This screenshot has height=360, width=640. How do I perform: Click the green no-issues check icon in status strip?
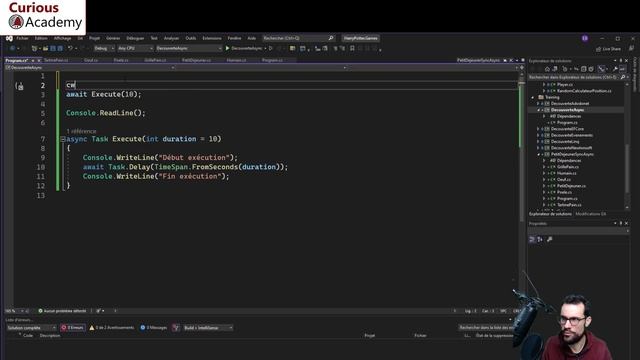(40, 311)
